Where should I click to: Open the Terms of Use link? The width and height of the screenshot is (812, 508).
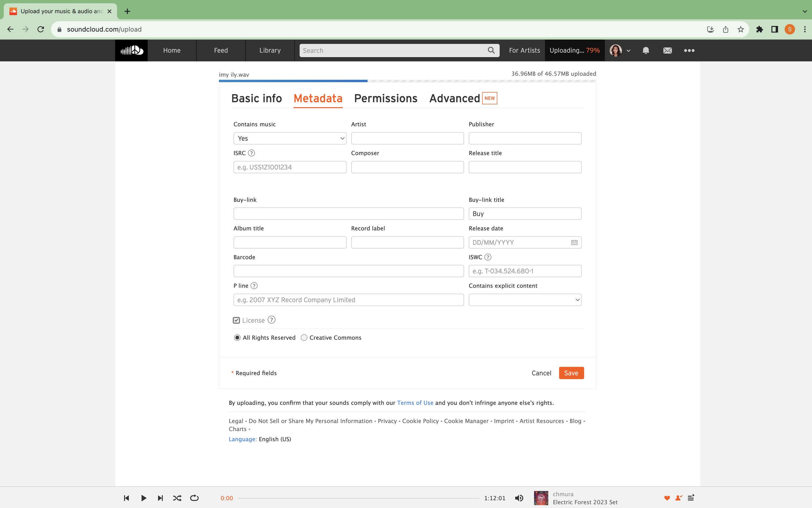pos(415,403)
